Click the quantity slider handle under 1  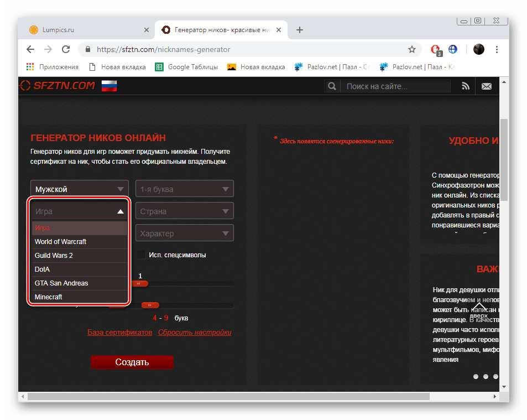pyautogui.click(x=140, y=283)
